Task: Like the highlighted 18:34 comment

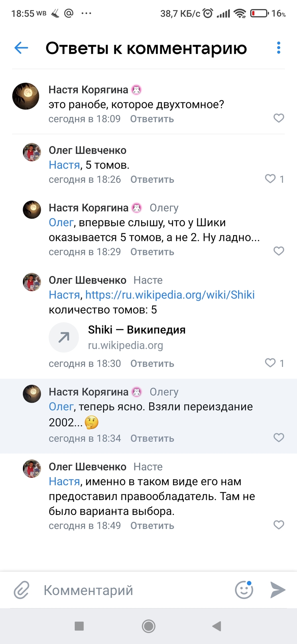Action: (279, 437)
